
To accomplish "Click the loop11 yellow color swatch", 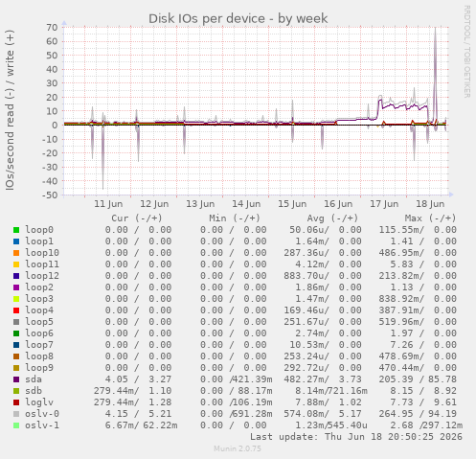I will pos(16,264).
